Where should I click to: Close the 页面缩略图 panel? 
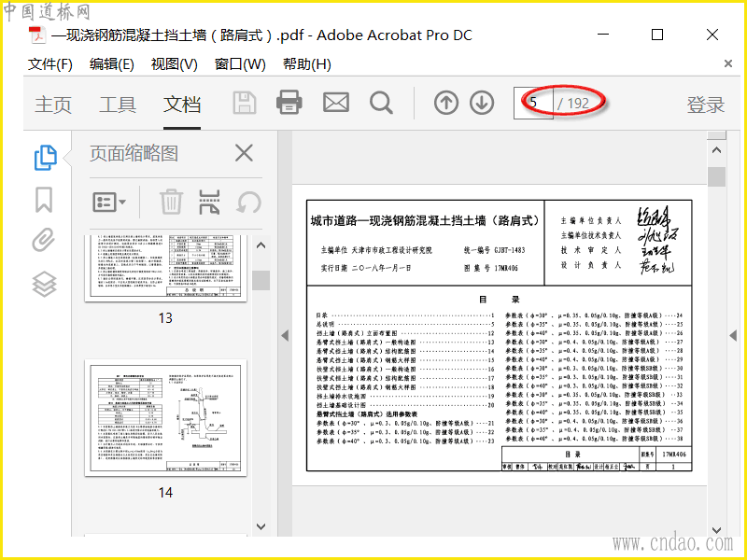tap(244, 153)
